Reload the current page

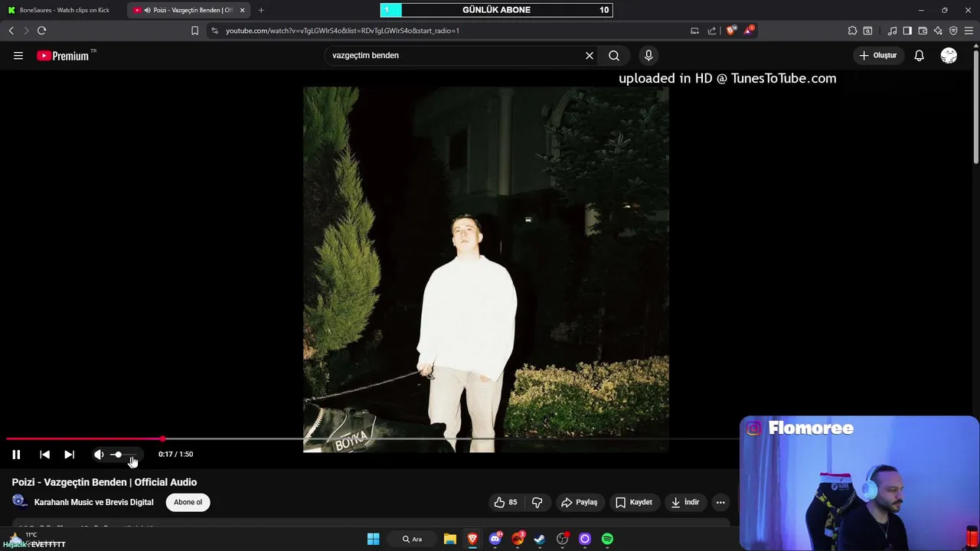pos(41,31)
